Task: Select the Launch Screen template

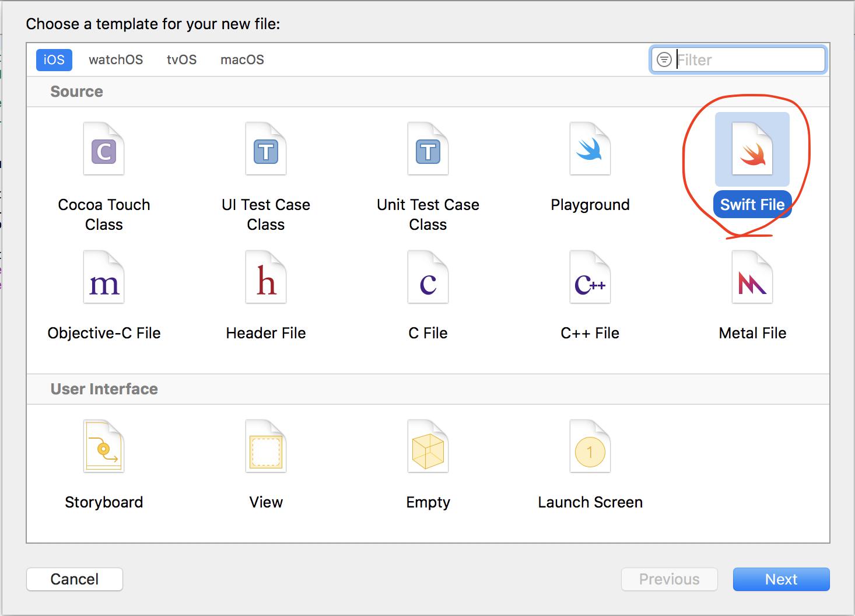Action: [590, 447]
